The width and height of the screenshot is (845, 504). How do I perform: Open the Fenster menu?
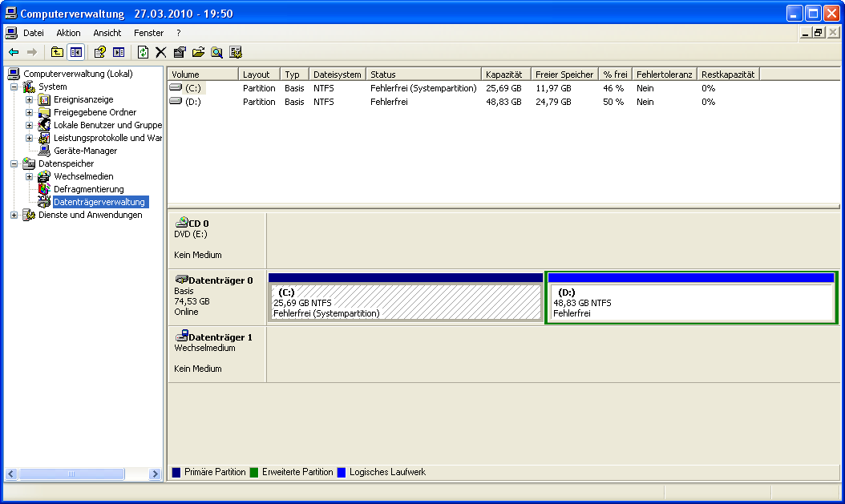(149, 33)
